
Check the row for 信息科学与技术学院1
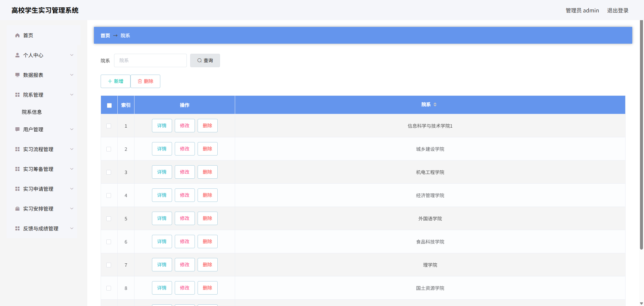click(109, 126)
